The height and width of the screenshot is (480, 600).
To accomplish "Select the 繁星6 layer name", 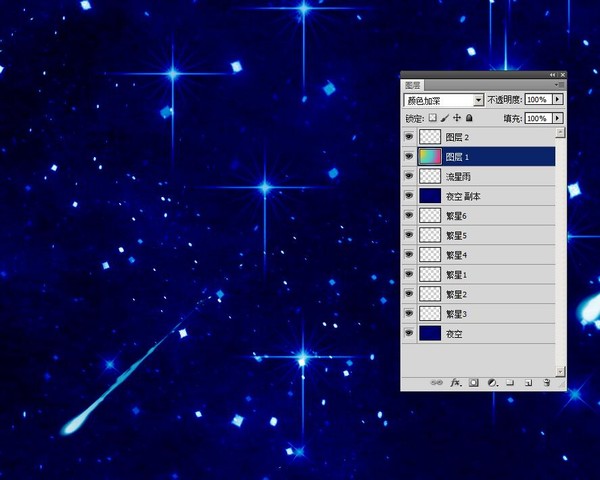I will coord(456,216).
